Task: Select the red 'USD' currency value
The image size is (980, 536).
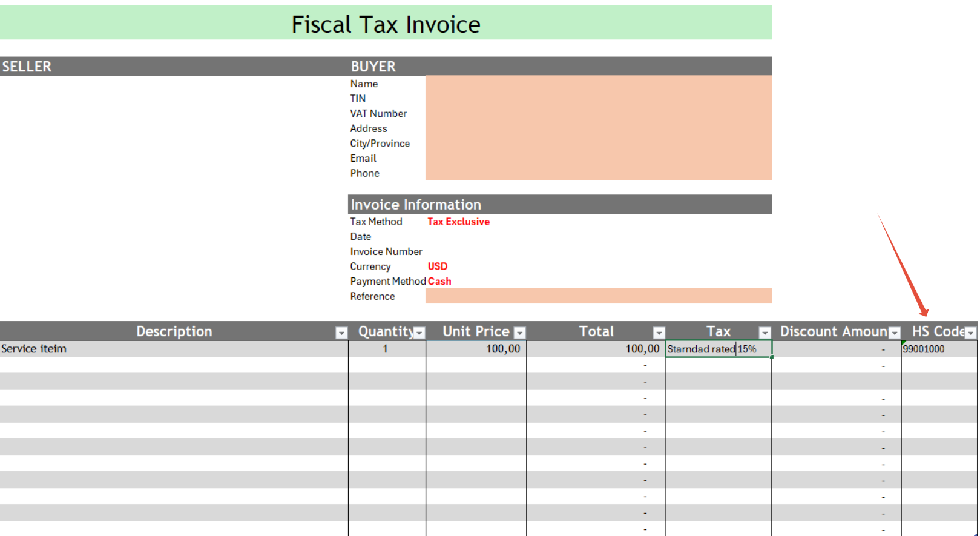Action: 438,266
